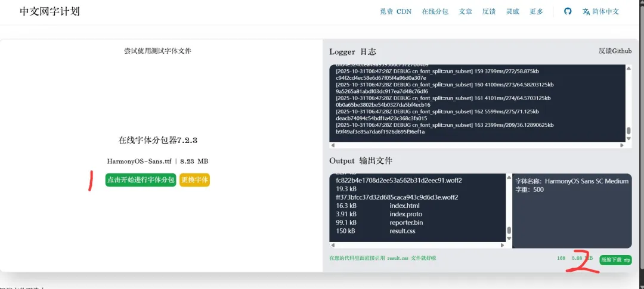The width and height of the screenshot is (644, 289).
Task: Follow the 反馈Github link in Logger
Action: [x=615, y=51]
